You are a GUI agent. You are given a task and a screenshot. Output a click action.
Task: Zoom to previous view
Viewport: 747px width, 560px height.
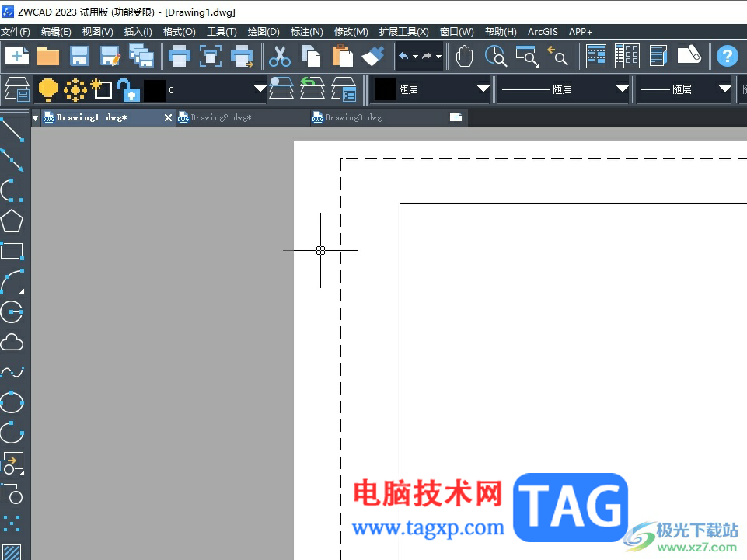(557, 56)
